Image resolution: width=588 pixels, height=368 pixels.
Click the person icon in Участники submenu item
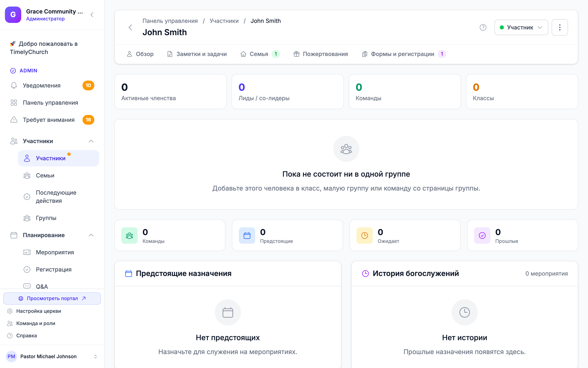pos(27,158)
